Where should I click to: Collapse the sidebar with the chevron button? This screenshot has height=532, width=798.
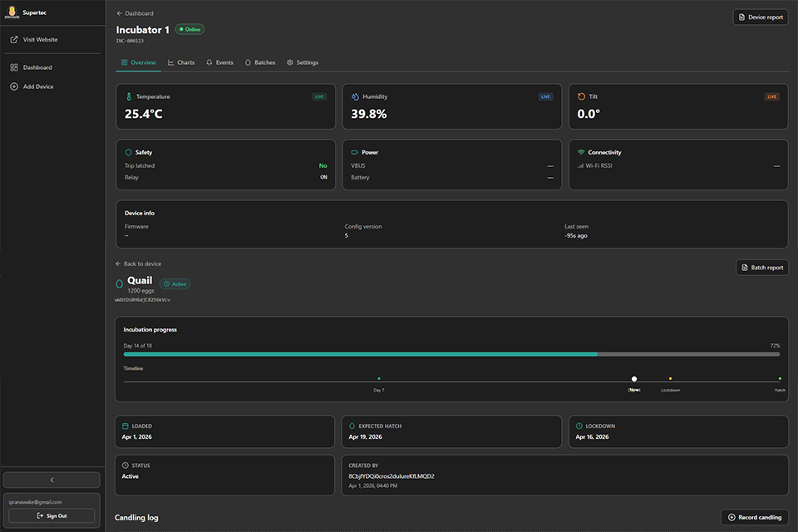pyautogui.click(x=52, y=480)
